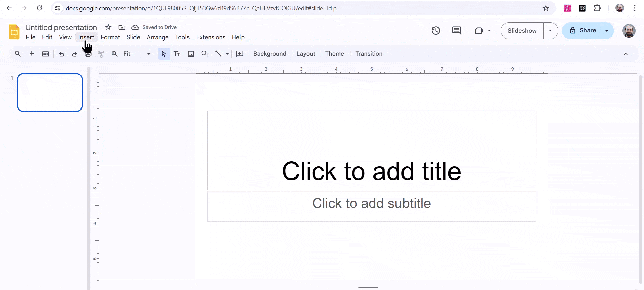Open the Extensions menu

[x=211, y=37]
